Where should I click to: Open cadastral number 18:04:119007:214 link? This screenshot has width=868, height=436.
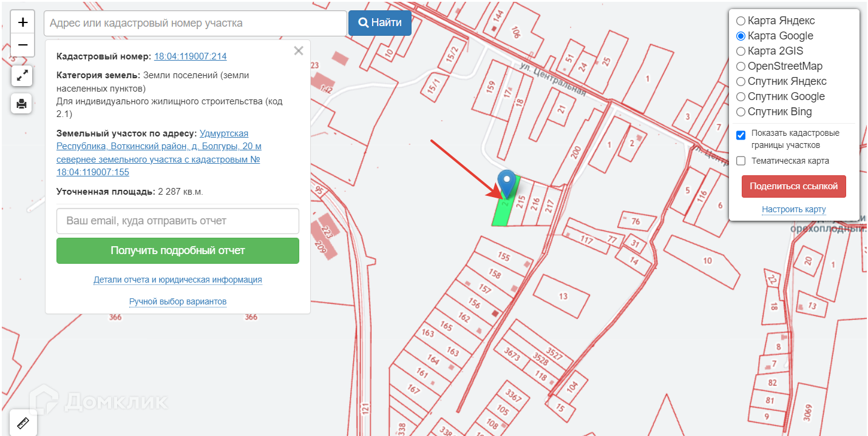[x=191, y=56]
